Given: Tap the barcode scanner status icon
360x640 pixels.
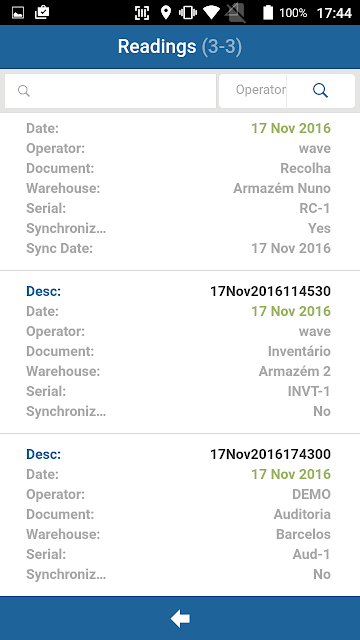Looking at the screenshot, I should point(142,13).
